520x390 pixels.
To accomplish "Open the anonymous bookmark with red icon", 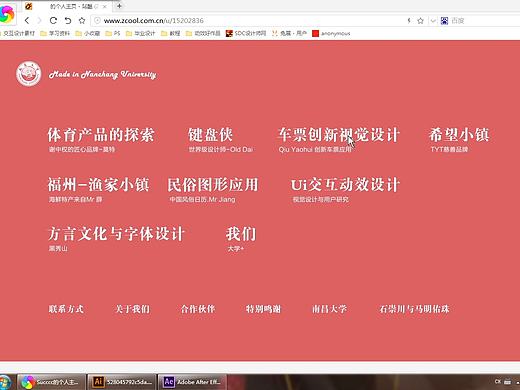I will [x=331, y=33].
